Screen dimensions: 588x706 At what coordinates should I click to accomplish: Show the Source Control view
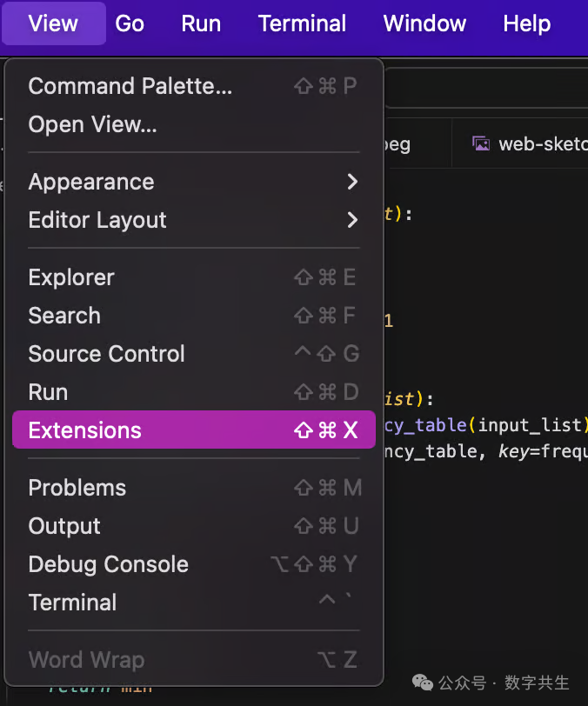(x=106, y=354)
